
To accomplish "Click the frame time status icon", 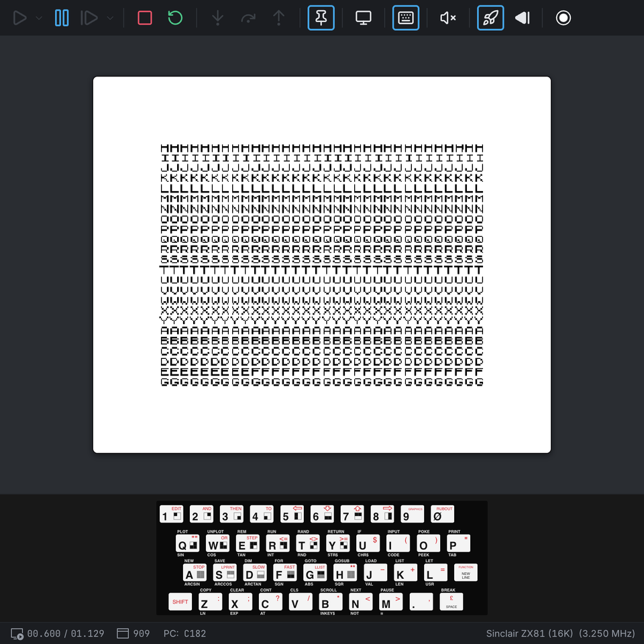I will pyautogui.click(x=17, y=634).
